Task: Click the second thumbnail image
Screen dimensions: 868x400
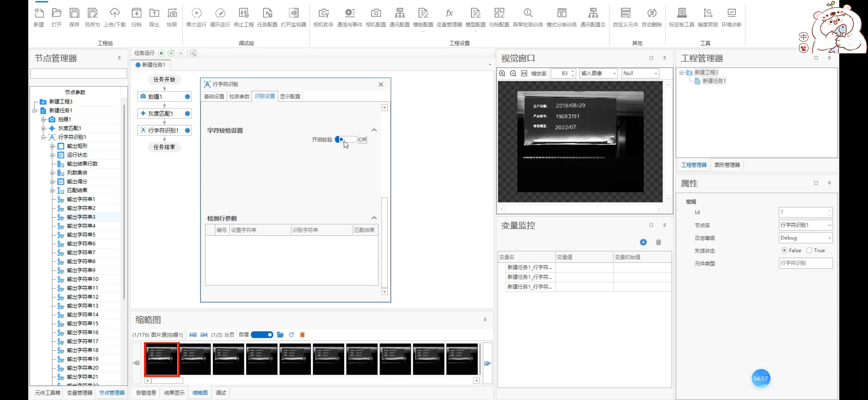Action: pyautogui.click(x=195, y=359)
